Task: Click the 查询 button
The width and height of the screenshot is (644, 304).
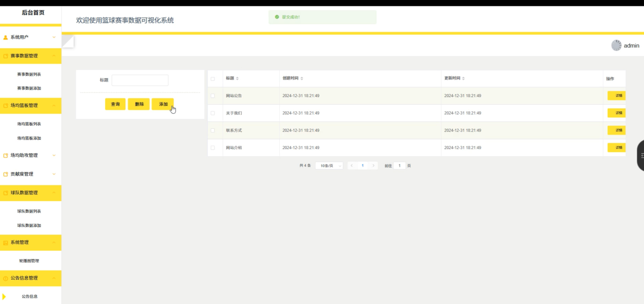Action: coord(116,104)
